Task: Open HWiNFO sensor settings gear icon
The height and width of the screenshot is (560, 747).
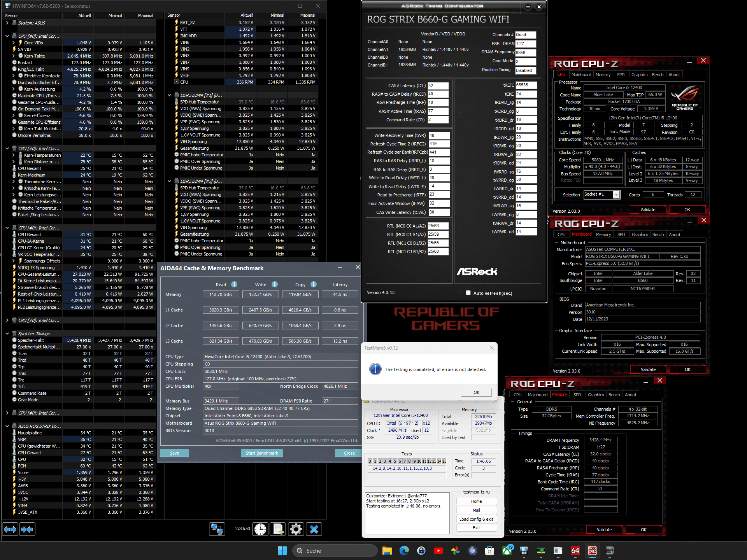Action: [296, 529]
